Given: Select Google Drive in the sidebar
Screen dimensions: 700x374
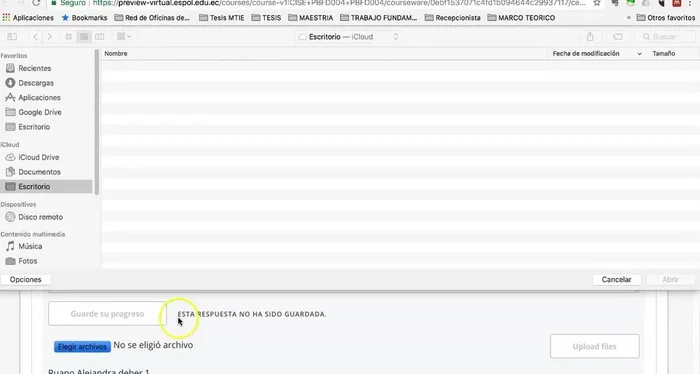Looking at the screenshot, I should pos(40,112).
